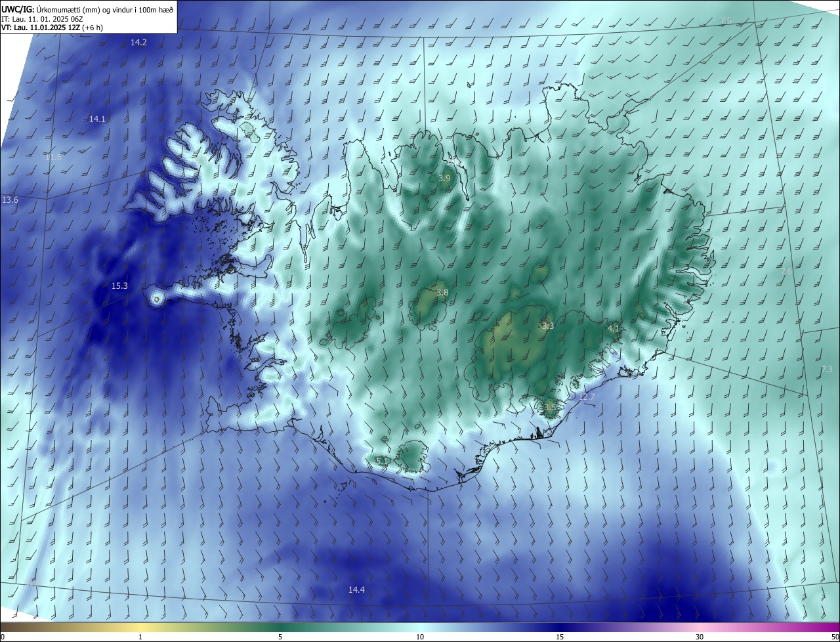The height and width of the screenshot is (642, 840).
Task: Click the color scale tick labeled 15
Action: click(560, 637)
